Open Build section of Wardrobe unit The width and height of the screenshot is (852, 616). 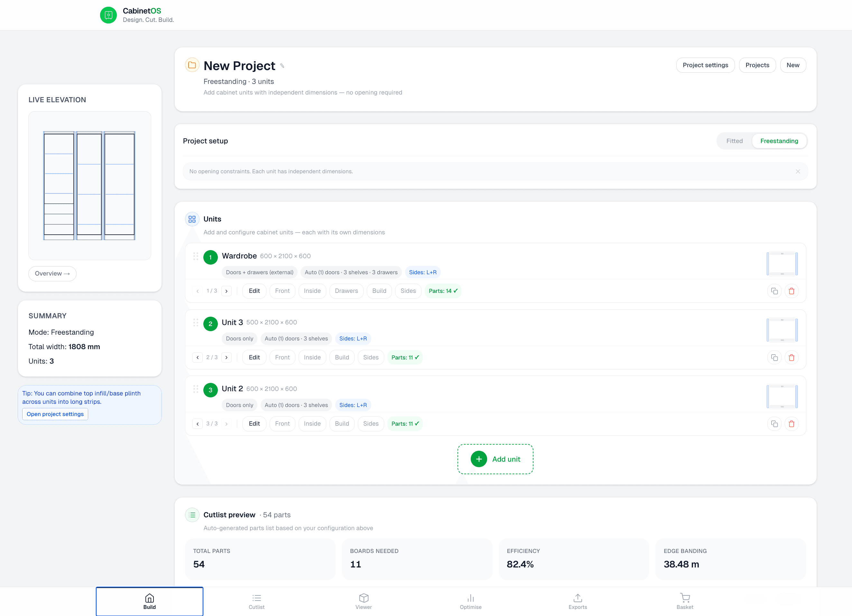click(x=379, y=291)
